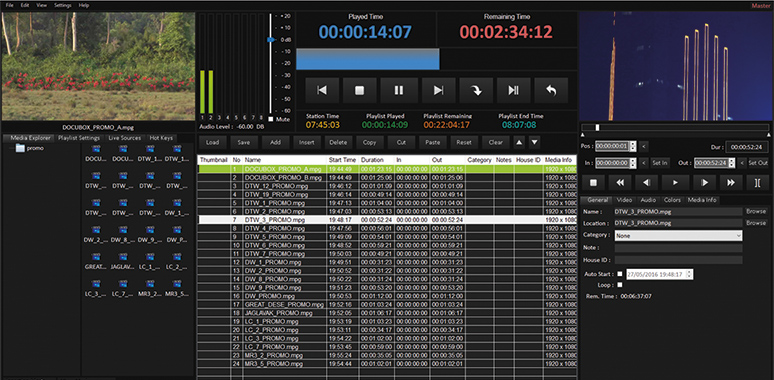Step one frame back in preview

click(647, 183)
